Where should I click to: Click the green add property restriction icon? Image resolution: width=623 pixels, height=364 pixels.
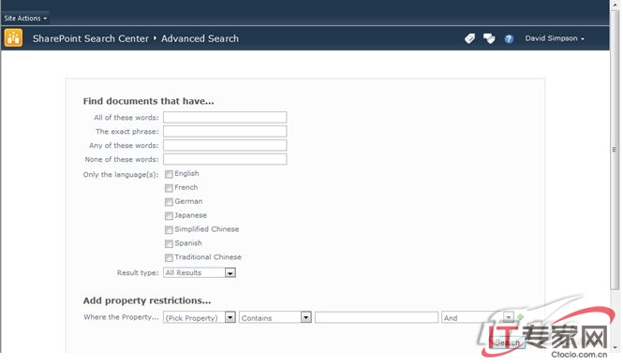point(520,317)
